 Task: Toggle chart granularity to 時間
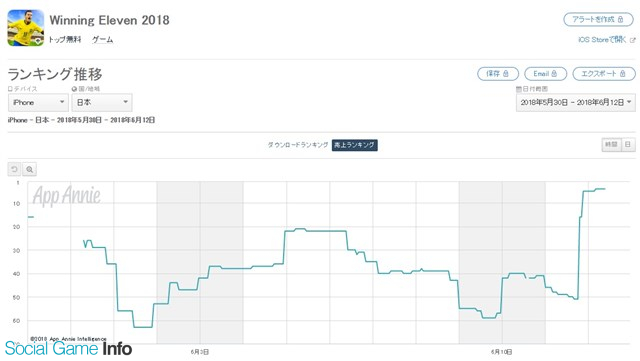[x=611, y=145]
